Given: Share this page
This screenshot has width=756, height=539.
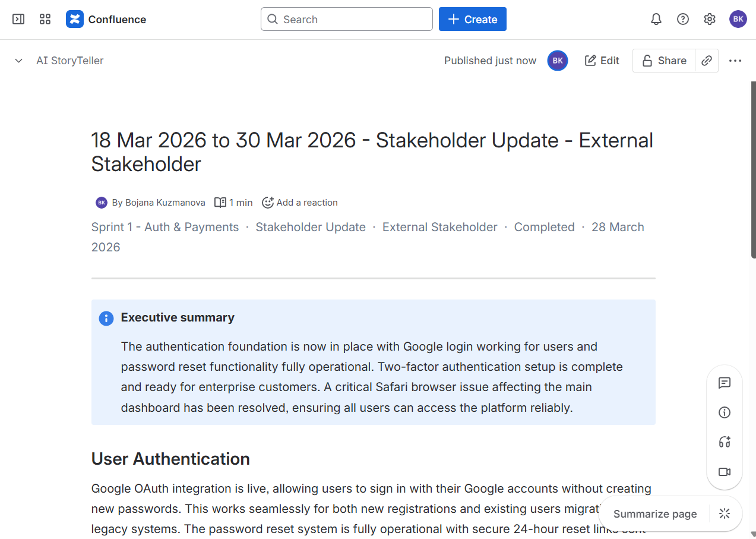Looking at the screenshot, I should click(664, 61).
